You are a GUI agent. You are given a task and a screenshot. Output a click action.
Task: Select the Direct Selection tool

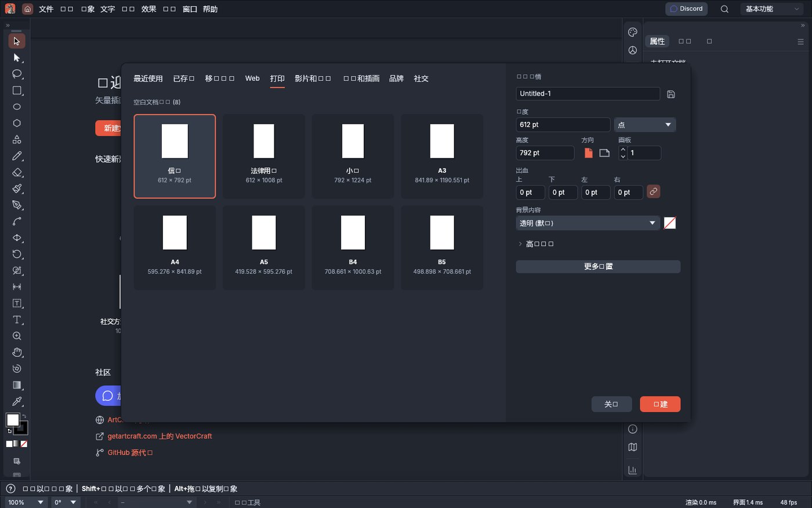click(x=17, y=57)
